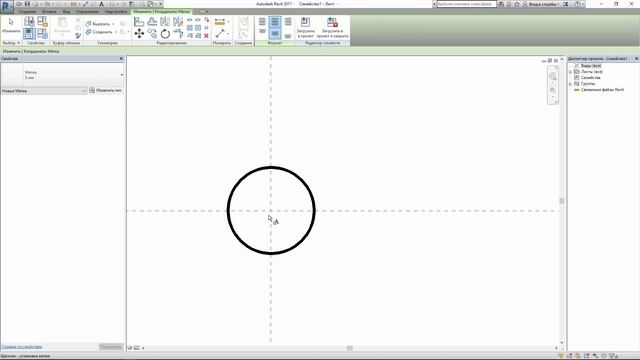Image resolution: width=640 pixels, height=360 pixels.
Task: Toggle the bottom-right vertical alignment format button
Action: [288, 36]
